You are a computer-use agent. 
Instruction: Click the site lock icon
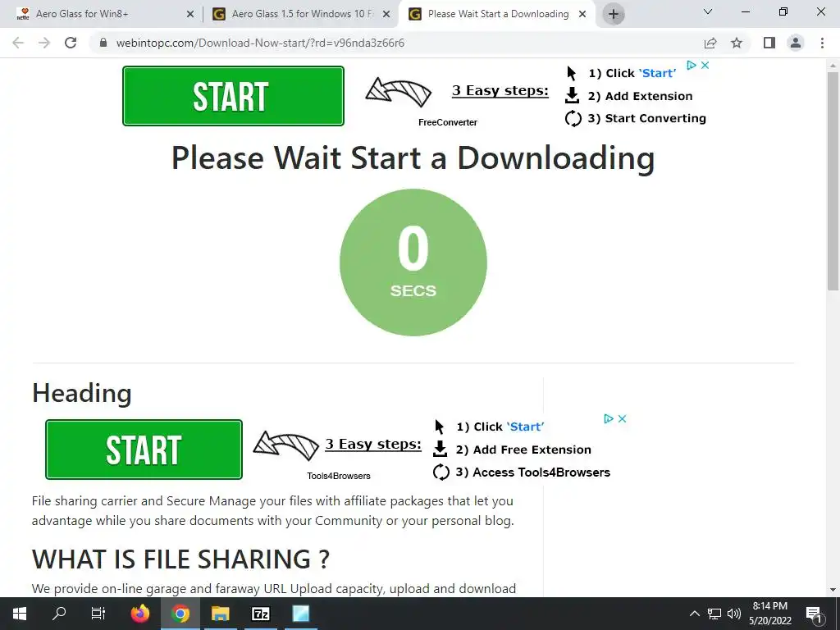pos(103,43)
